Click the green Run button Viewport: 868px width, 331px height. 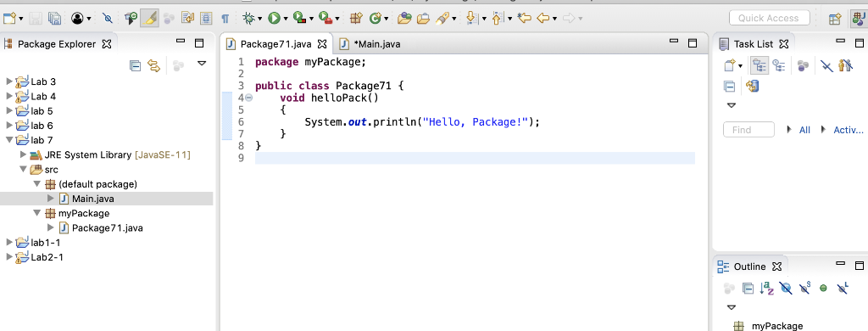click(x=274, y=19)
